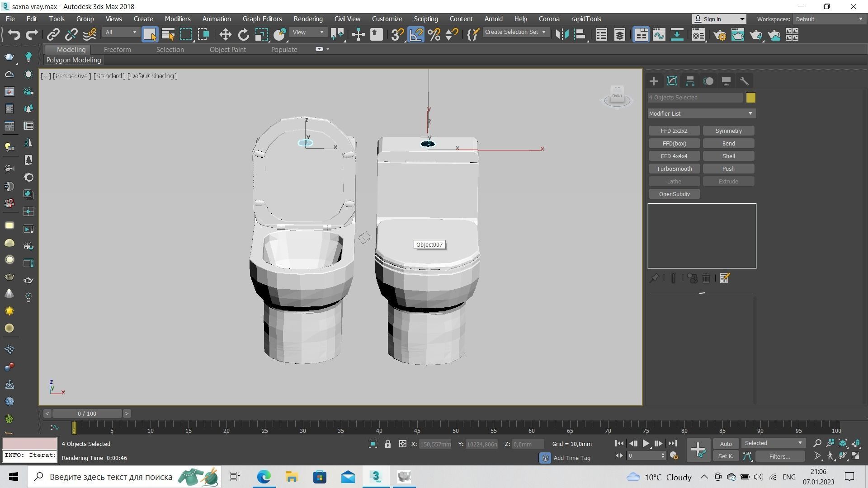Click the Unlink Selection icon
This screenshot has width=868, height=488.
pyautogui.click(x=71, y=35)
